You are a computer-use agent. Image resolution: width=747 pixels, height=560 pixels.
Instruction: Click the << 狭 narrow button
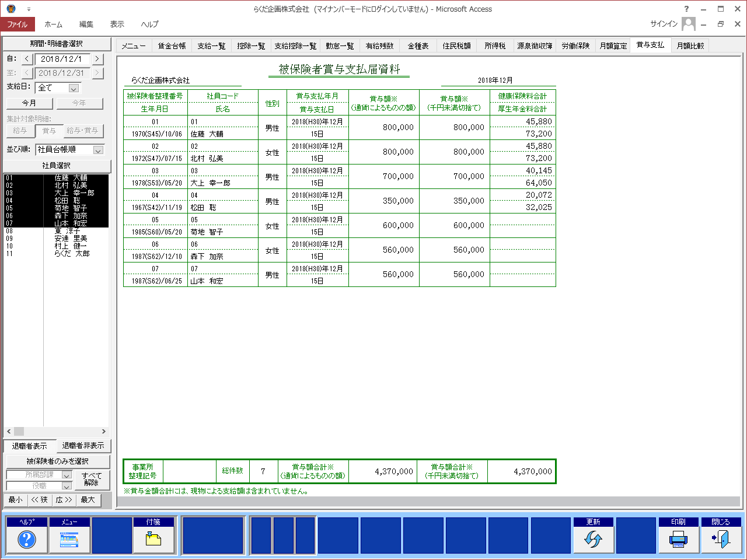[40, 500]
